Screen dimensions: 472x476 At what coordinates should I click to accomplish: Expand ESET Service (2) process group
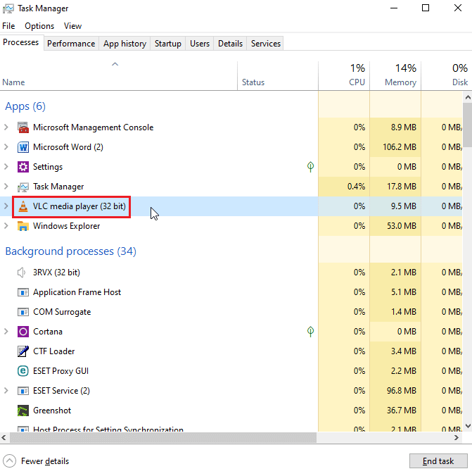click(x=6, y=391)
